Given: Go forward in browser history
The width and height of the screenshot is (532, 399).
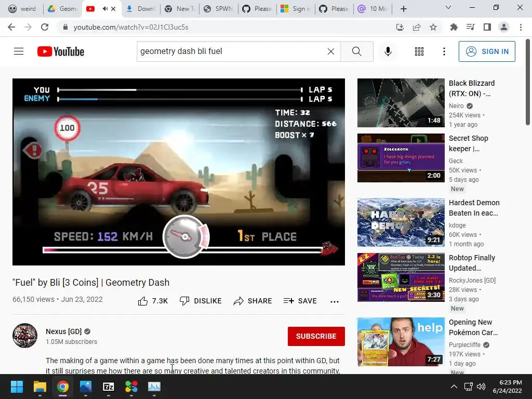Looking at the screenshot, I should 28,27.
